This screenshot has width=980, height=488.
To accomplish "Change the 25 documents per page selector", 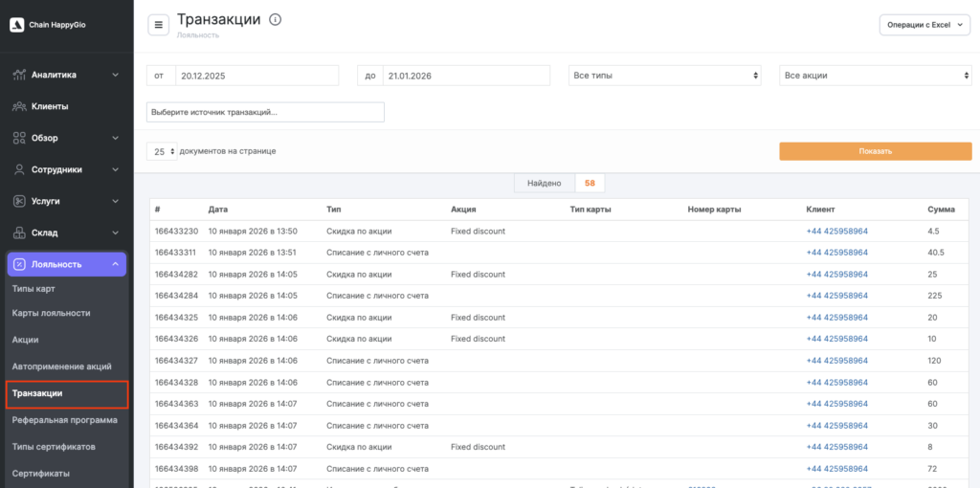I will coord(162,151).
